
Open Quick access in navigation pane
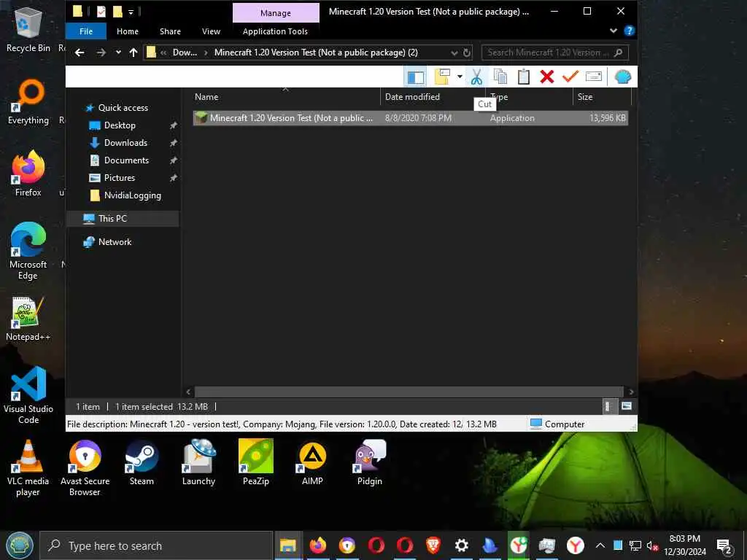pos(123,108)
